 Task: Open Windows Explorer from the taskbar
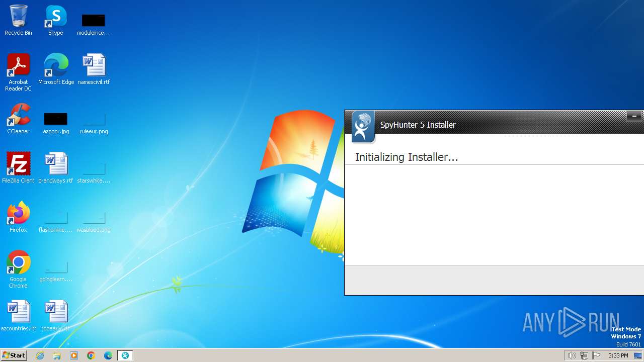57,355
